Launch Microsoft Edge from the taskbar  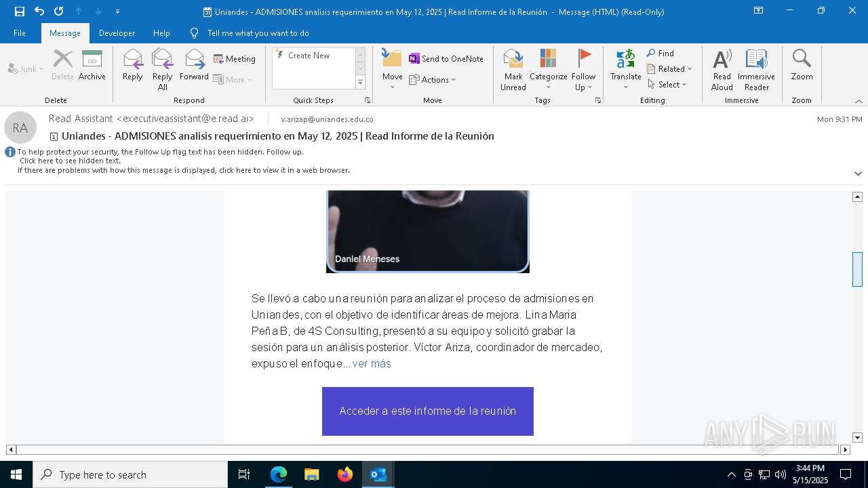tap(279, 474)
